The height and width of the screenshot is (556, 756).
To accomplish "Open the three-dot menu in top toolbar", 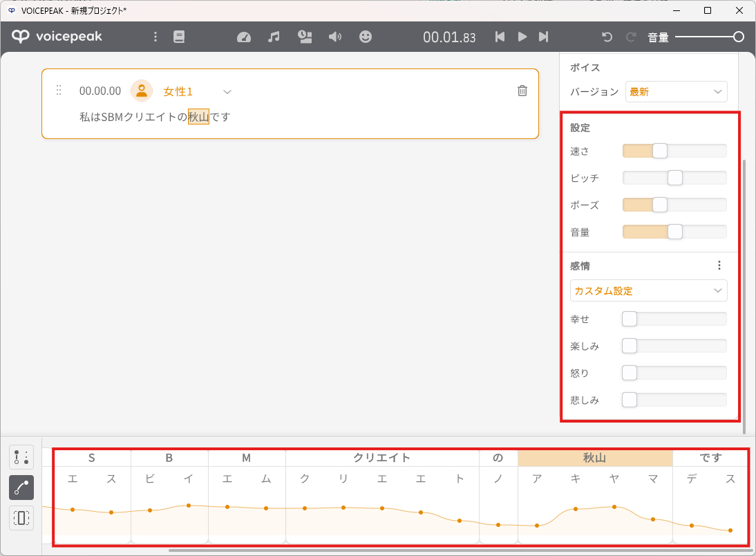I will point(155,37).
